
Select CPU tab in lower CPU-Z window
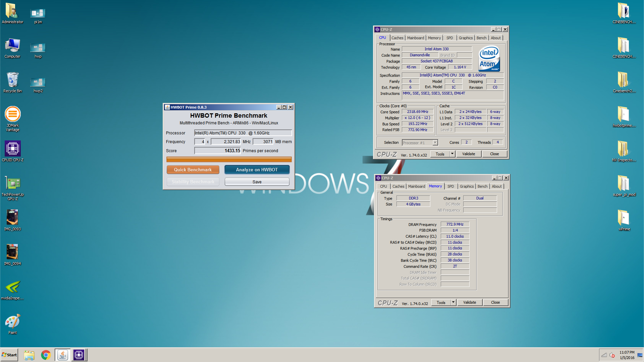pos(383,186)
